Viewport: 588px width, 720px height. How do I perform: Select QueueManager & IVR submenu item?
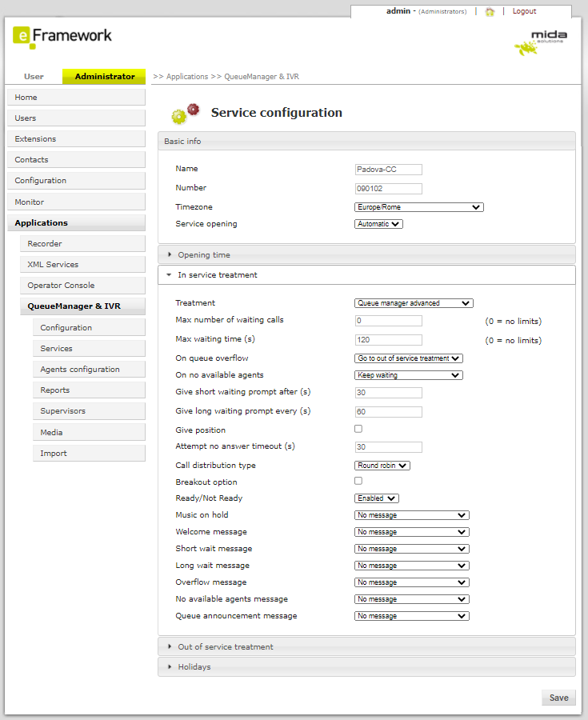click(x=82, y=306)
